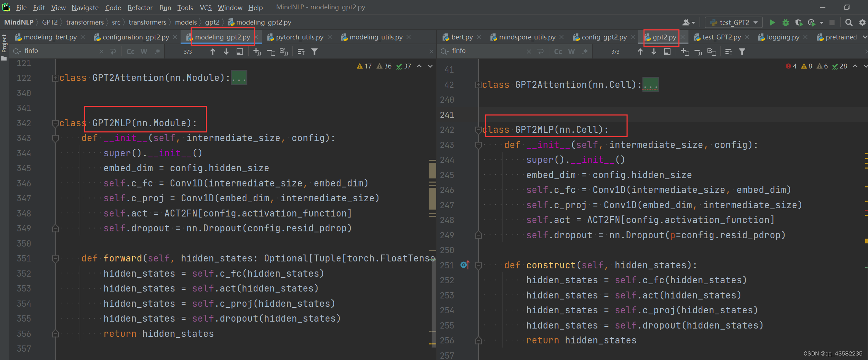This screenshot has height=360, width=868.
Task: Click the models breadcrumb
Action: pyautogui.click(x=186, y=22)
